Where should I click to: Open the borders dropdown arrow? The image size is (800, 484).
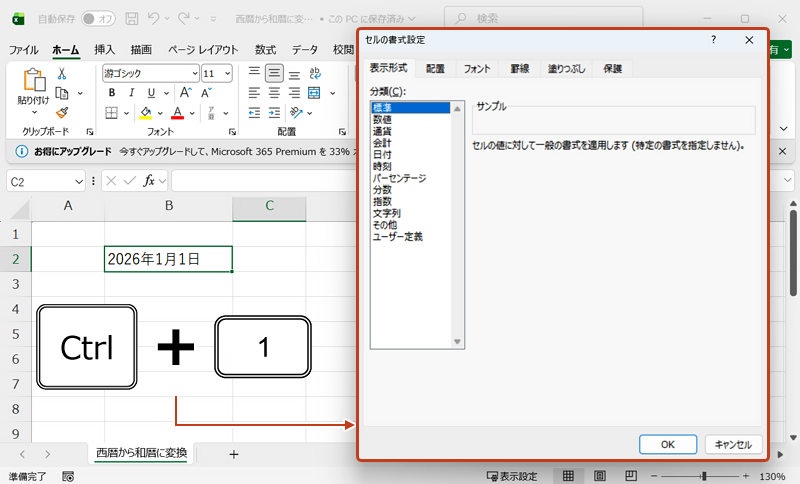[126, 113]
